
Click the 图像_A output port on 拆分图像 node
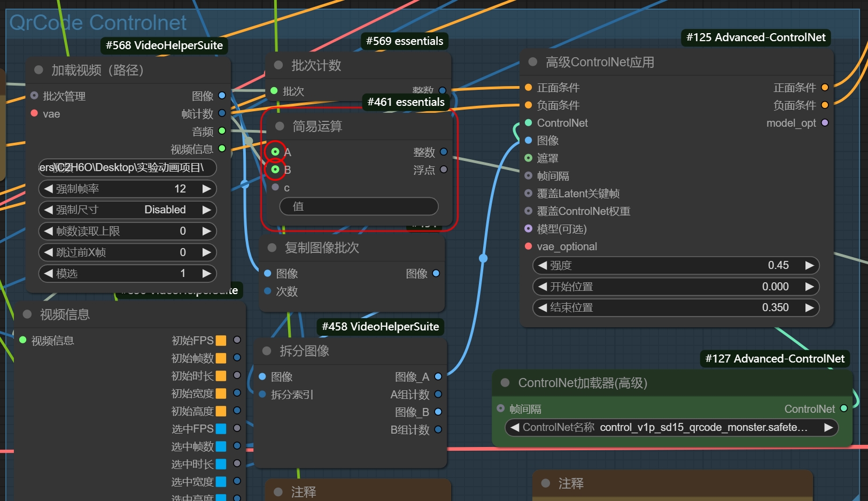(x=438, y=376)
